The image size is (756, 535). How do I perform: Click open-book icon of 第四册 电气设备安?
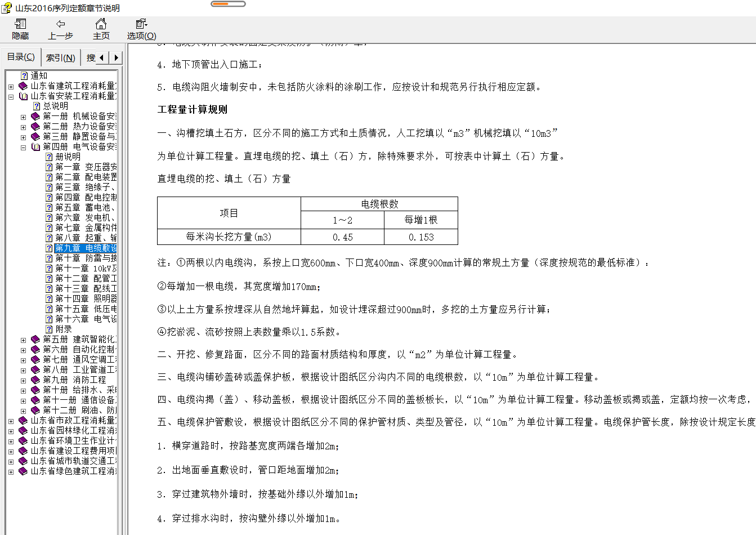[35, 146]
